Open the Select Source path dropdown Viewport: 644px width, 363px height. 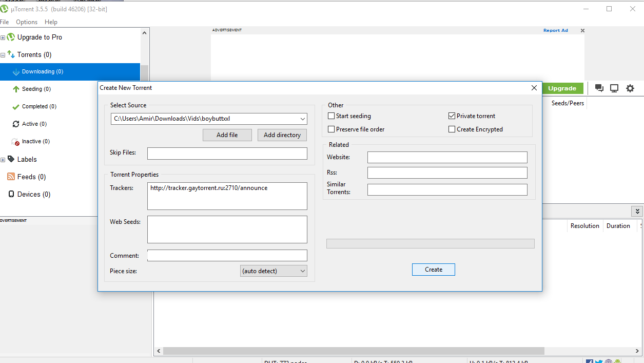[303, 118]
